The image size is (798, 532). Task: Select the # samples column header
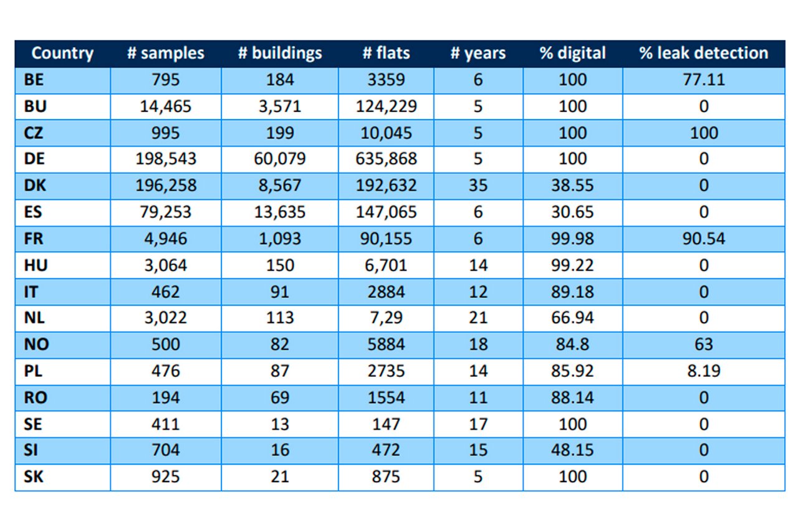tap(165, 54)
